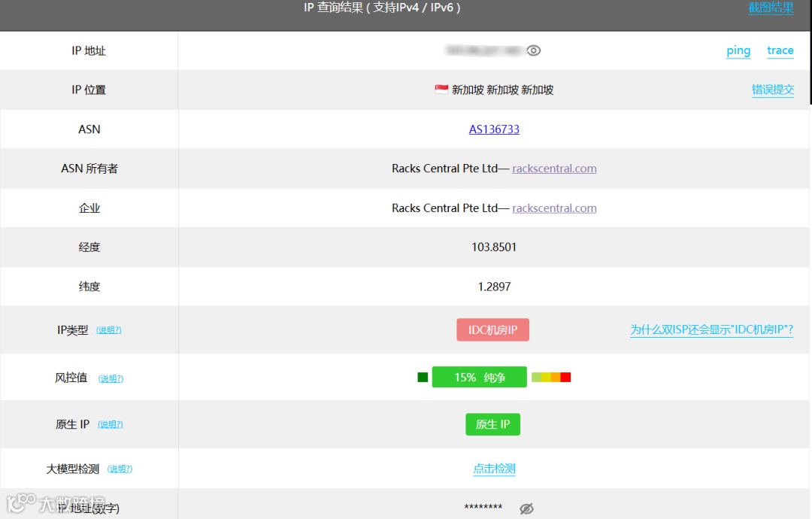This screenshot has height=519, width=812.
Task: Select 新加坡 新加坡 新加坡 location text
Action: coord(502,90)
